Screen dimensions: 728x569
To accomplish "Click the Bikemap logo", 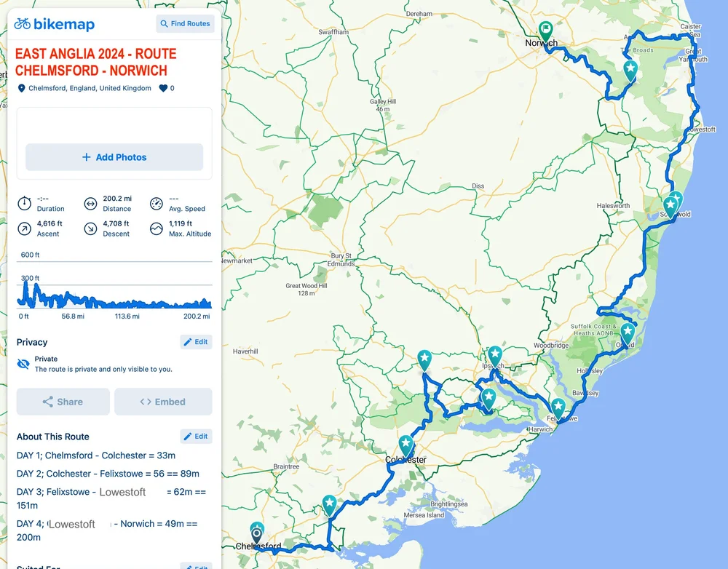I will click(x=55, y=24).
